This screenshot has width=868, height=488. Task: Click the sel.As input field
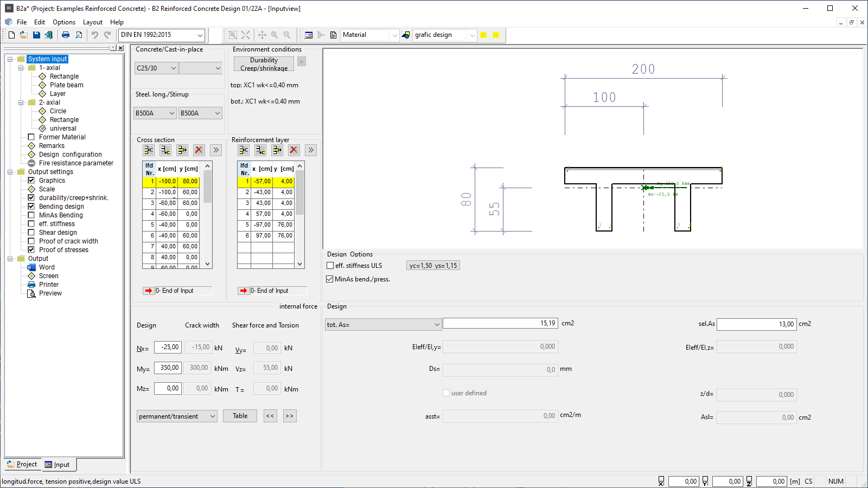(x=757, y=324)
